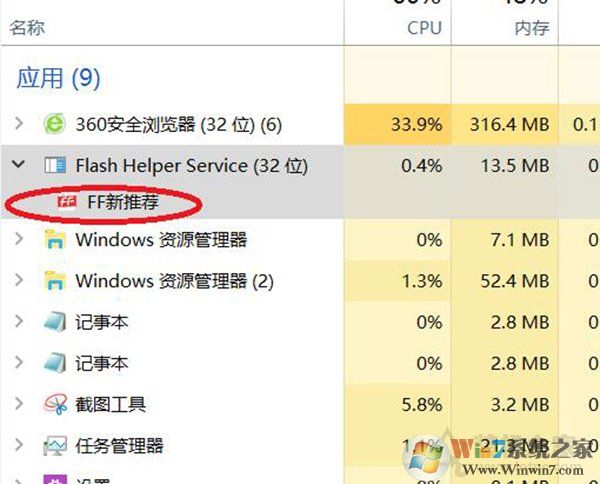Click the 应用 (9) group heading
Image resolution: width=600 pixels, height=484 pixels.
[58, 78]
